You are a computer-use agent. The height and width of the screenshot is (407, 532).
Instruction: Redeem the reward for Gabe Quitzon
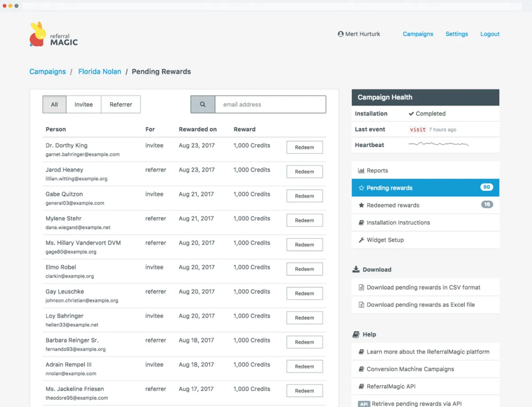(305, 196)
